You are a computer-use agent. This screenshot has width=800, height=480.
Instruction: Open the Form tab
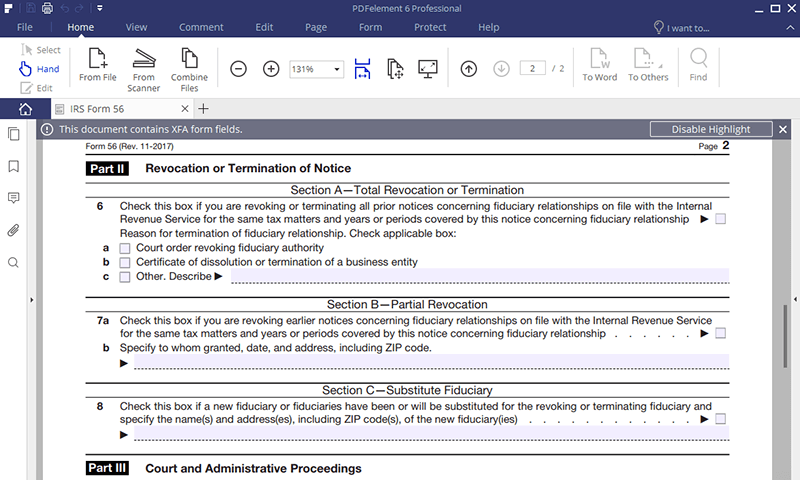(370, 27)
